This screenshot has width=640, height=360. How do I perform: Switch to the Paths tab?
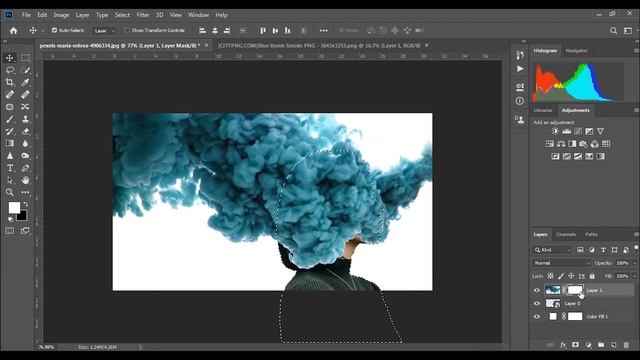(591, 234)
